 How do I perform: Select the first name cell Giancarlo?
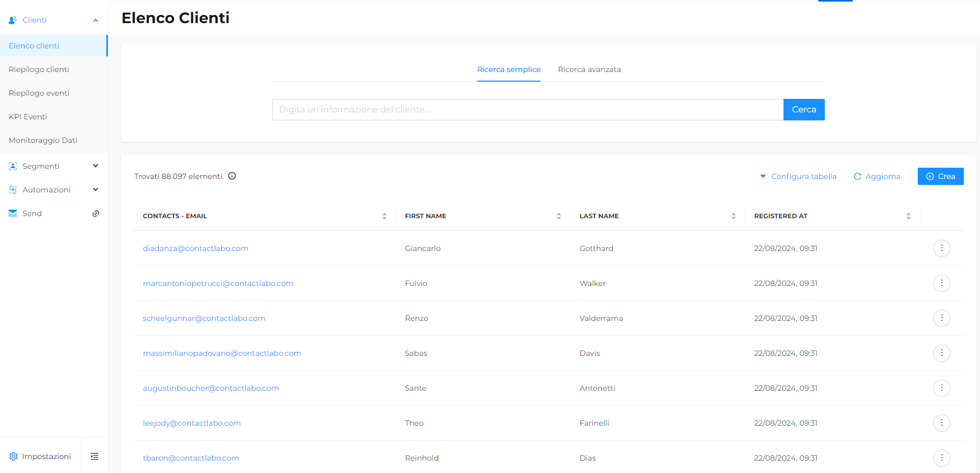(x=423, y=248)
